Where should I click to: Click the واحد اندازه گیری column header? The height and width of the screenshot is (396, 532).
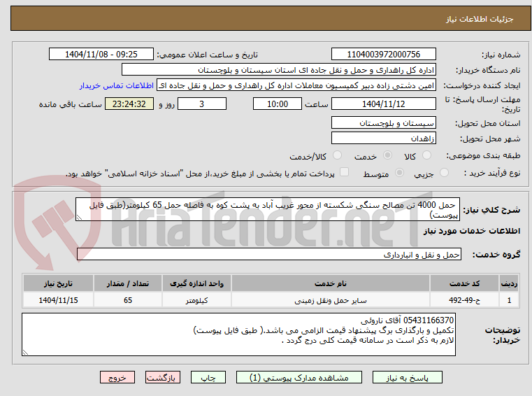(x=196, y=283)
